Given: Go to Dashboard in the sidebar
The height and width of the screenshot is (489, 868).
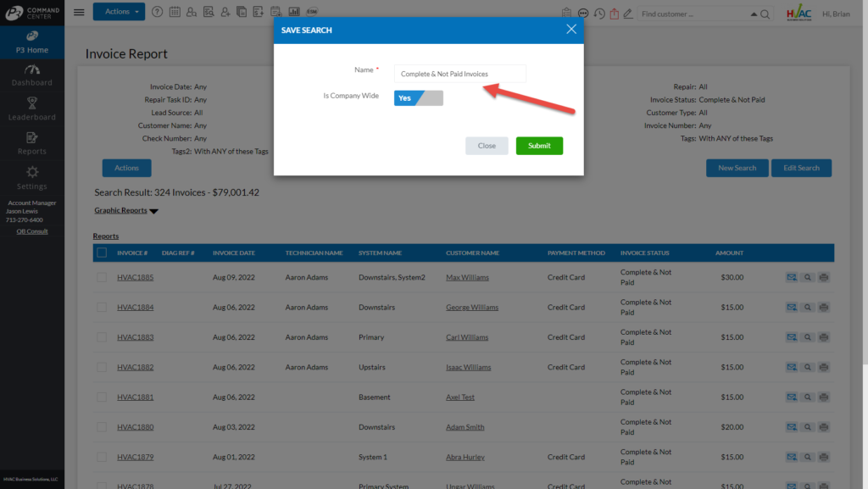Looking at the screenshot, I should click(x=31, y=75).
